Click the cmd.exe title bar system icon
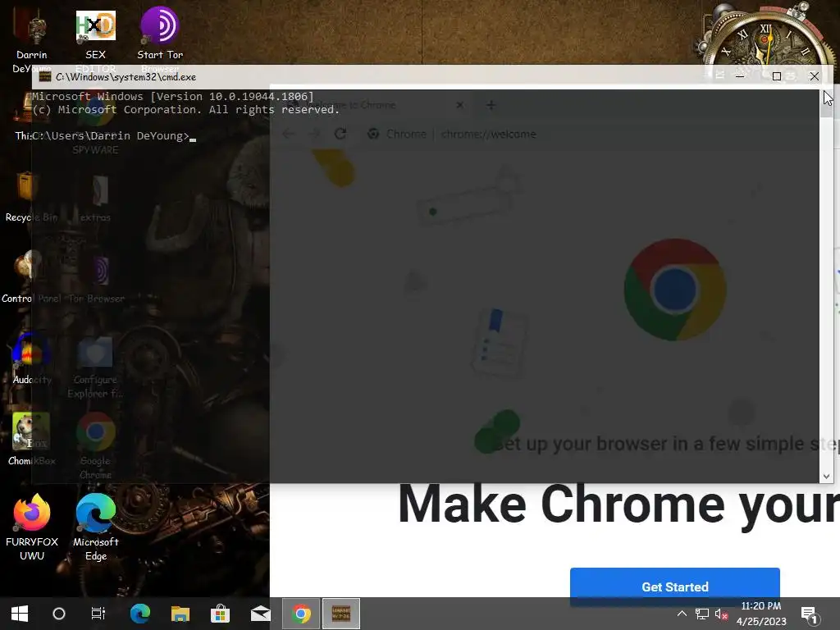 point(45,76)
